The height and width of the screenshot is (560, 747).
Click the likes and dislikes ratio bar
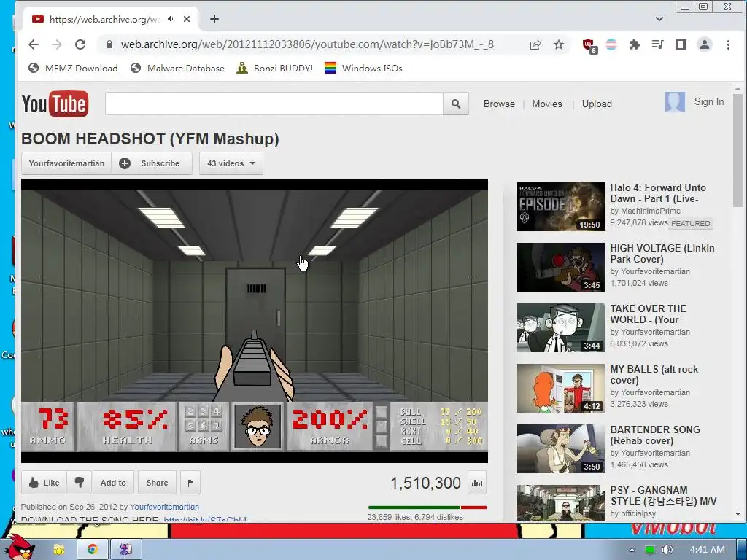pos(427,507)
